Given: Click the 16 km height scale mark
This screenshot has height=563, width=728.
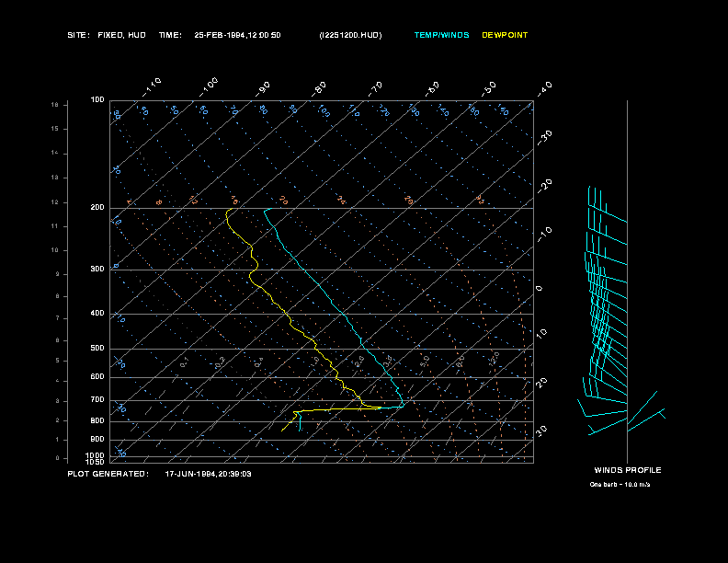Looking at the screenshot, I should point(54,105).
